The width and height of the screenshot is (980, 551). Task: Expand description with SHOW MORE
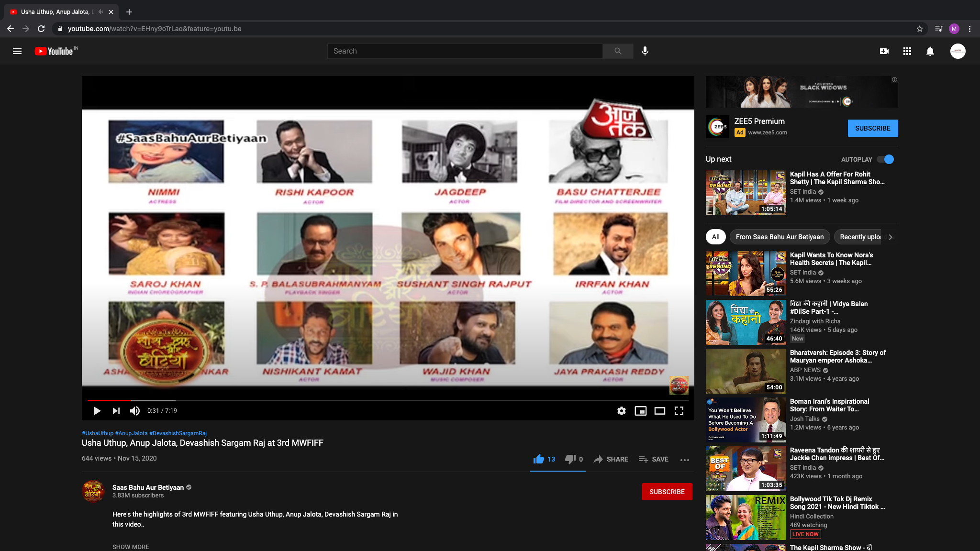(x=131, y=547)
